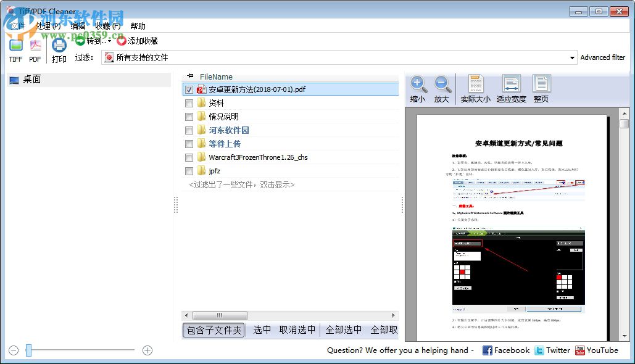Viewport: 635px width, 364px height.
Task: Check the Warcraft3FrozenThrone1.26_chs folder checkbox
Action: (189, 157)
